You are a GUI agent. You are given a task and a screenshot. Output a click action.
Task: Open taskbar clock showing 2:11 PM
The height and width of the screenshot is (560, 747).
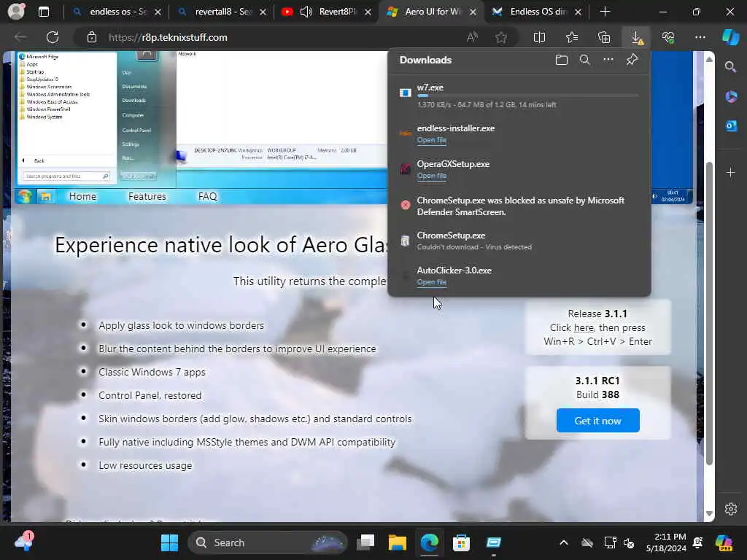pos(666,542)
